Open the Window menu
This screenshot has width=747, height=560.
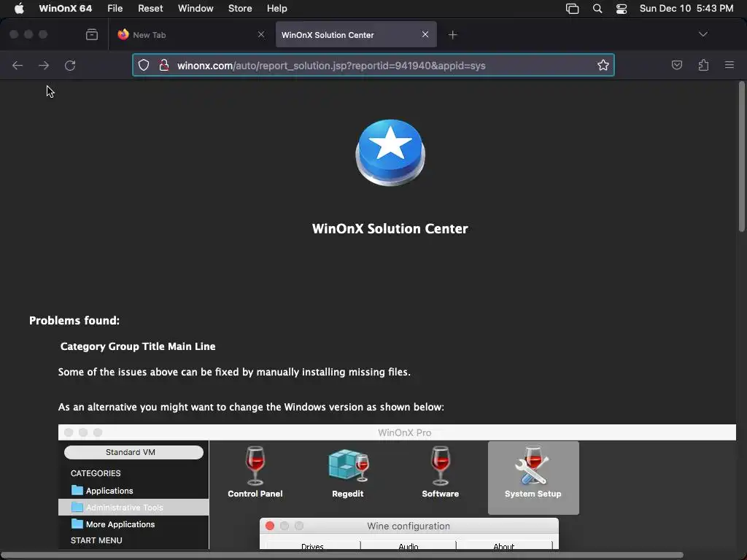[196, 8]
